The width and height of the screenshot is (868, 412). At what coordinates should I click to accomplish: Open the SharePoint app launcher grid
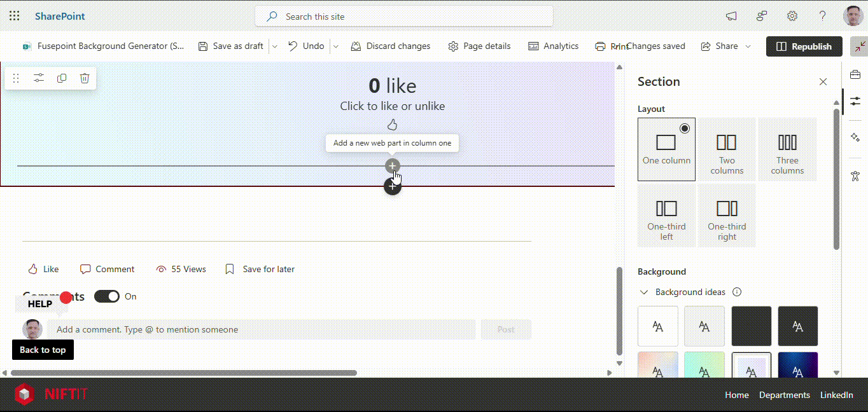[14, 17]
